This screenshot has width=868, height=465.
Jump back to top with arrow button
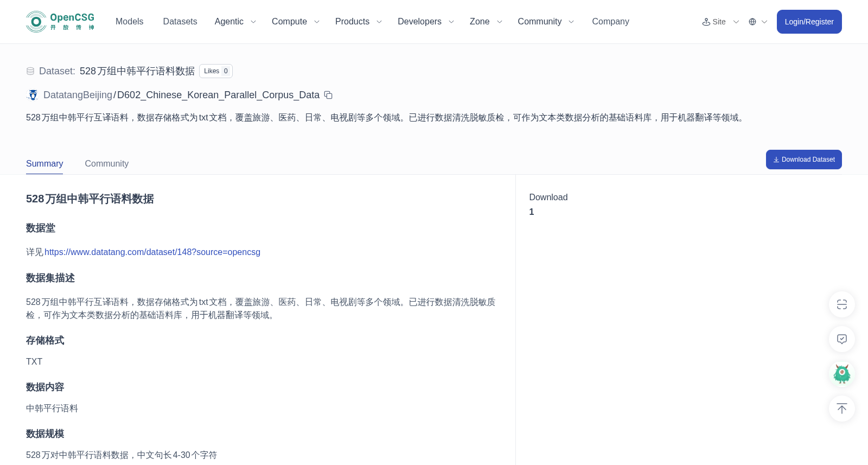pyautogui.click(x=842, y=409)
